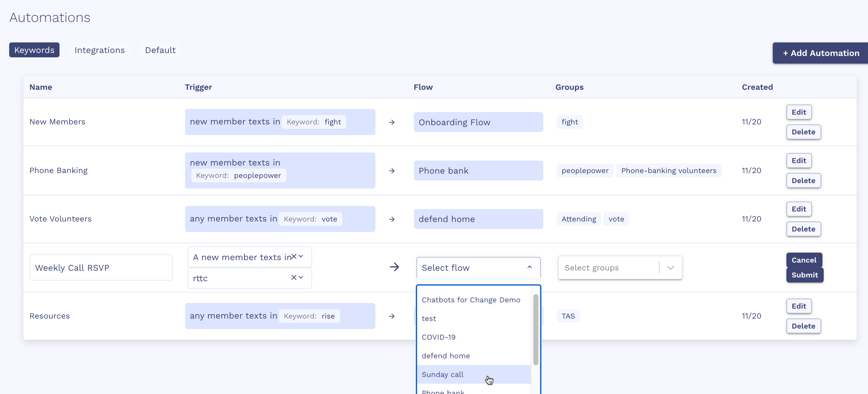Delete the Phone Banking automation
The width and height of the screenshot is (868, 394).
(804, 181)
